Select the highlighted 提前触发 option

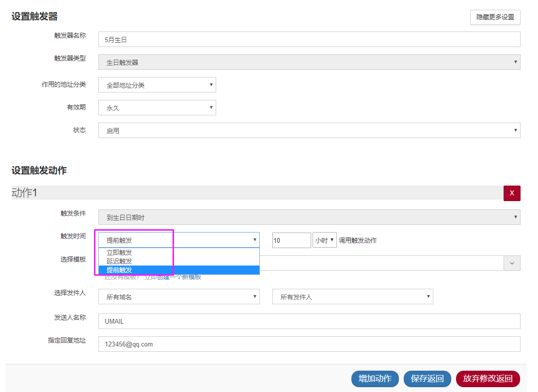tap(119, 270)
